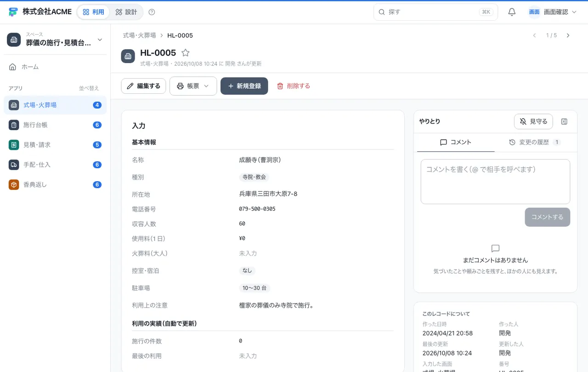Click 式場・火葬場 breadcrumb link
Screen dimensions: 588x372
pos(139,35)
